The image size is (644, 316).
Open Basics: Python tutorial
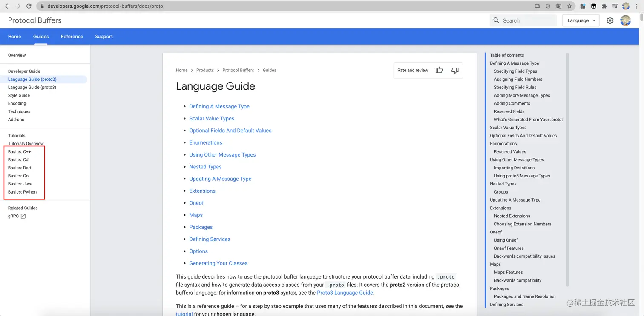[23, 192]
